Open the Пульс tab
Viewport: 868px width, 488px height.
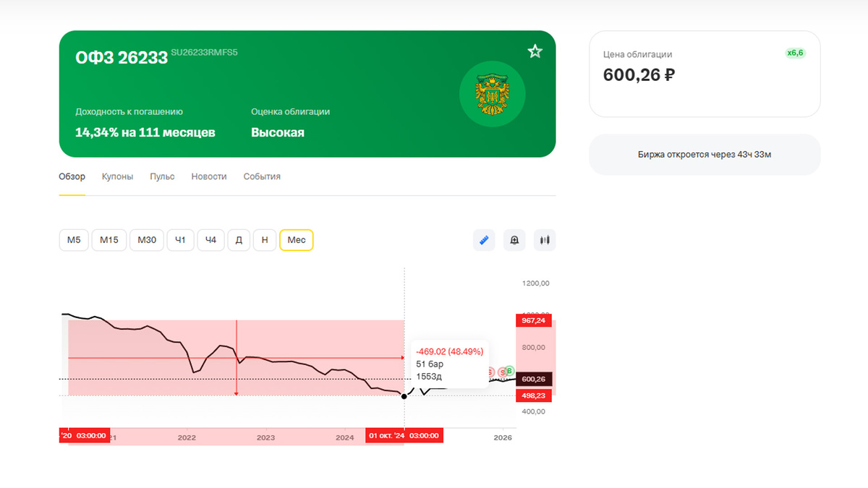(x=161, y=176)
